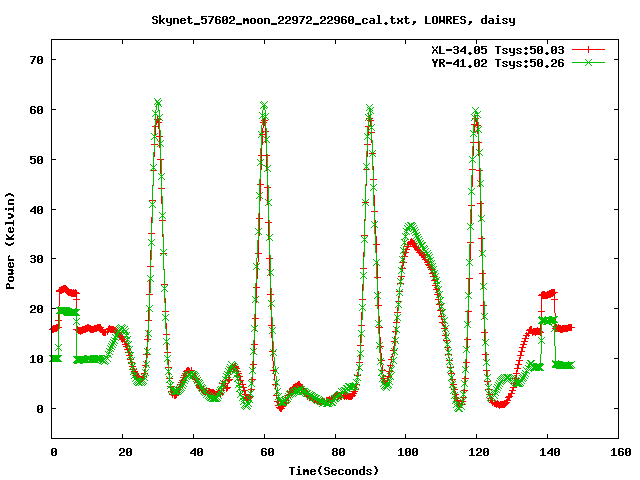Click the fourth power peak near 120 seconds
Screen dimensions: 640x480
476,112
